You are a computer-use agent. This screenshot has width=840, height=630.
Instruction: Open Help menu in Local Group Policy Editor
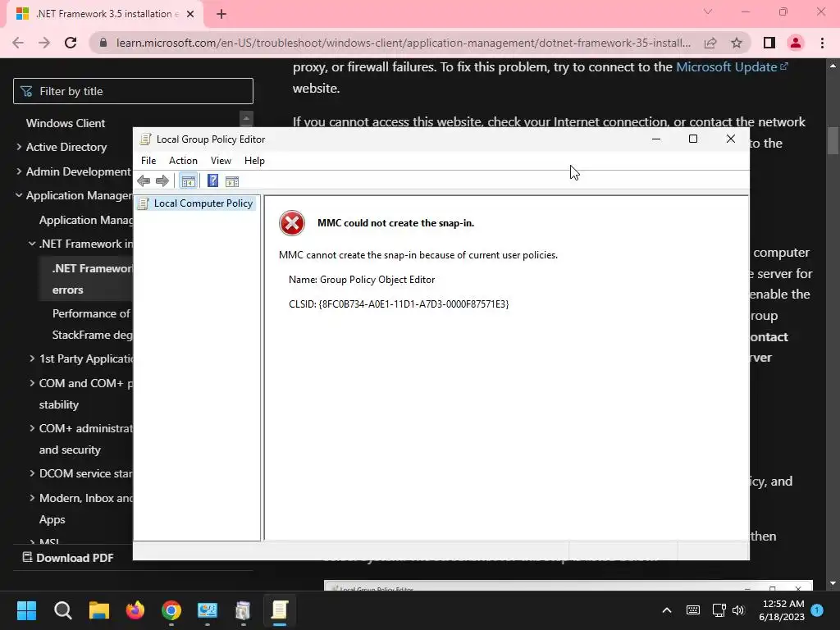click(x=254, y=161)
